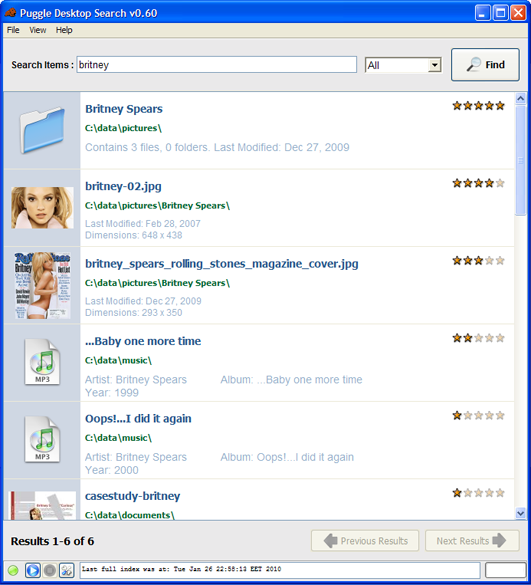Open the Britney Spears folder result title
531x585 pixels.
tap(124, 109)
